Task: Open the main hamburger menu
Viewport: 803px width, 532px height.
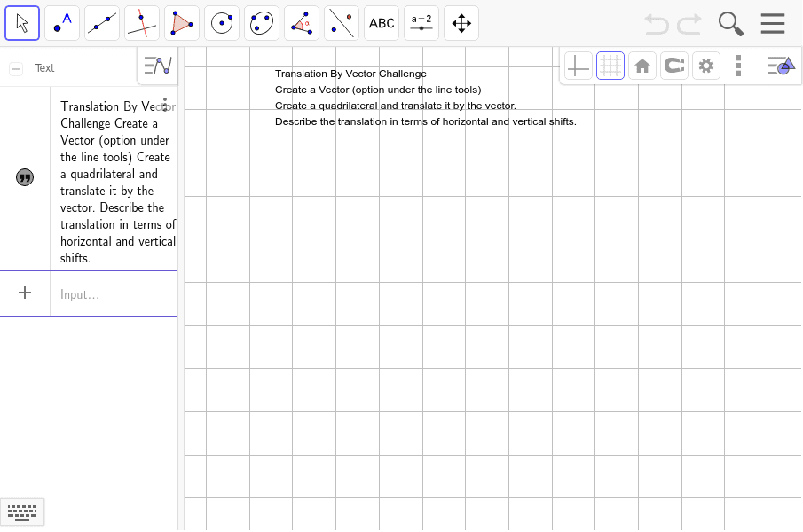Action: (x=772, y=24)
